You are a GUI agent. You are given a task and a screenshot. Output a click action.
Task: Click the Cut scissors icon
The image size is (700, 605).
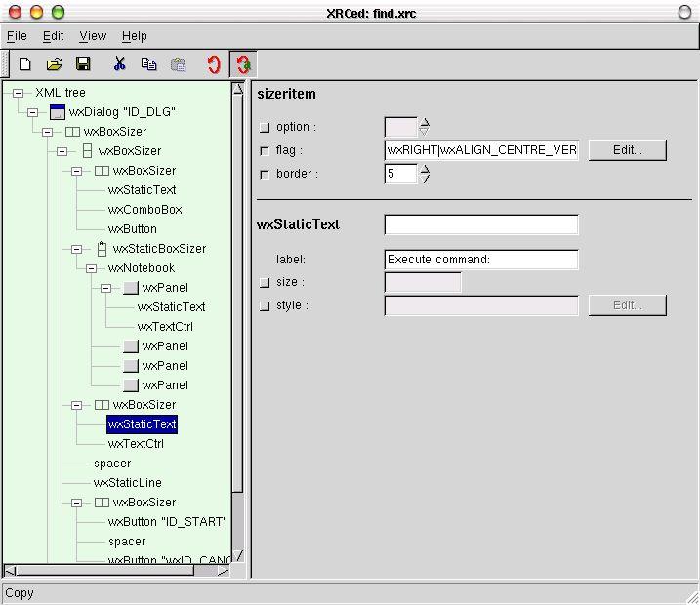(120, 63)
